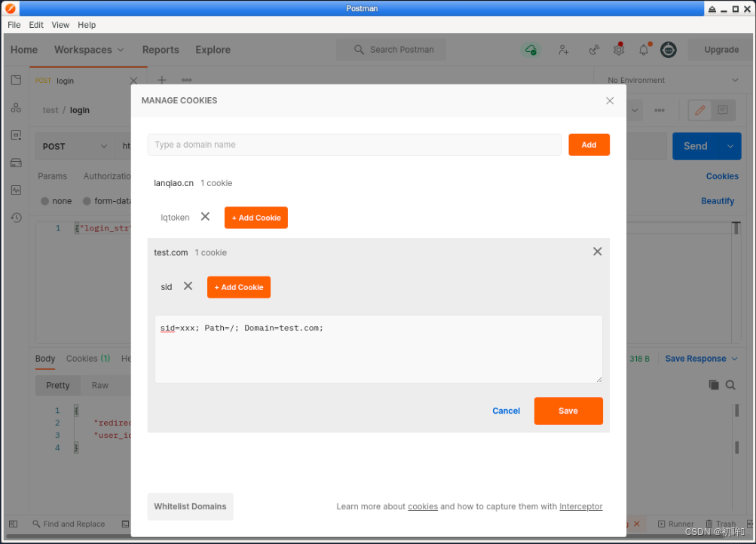The height and width of the screenshot is (544, 756).
Task: Select the none body radio button
Action: tap(44, 201)
